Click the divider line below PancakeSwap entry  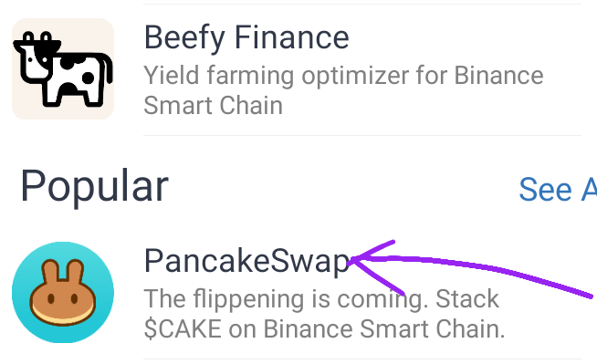[362, 359]
